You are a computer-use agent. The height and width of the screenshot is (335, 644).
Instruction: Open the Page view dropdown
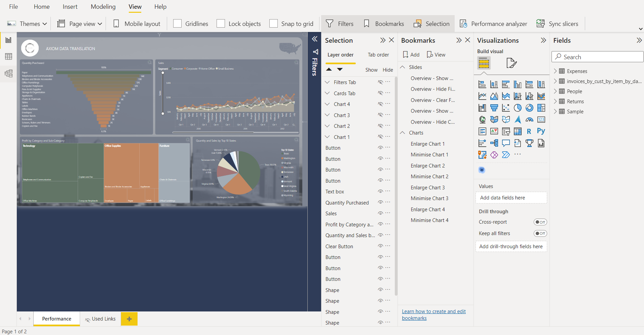[80, 24]
